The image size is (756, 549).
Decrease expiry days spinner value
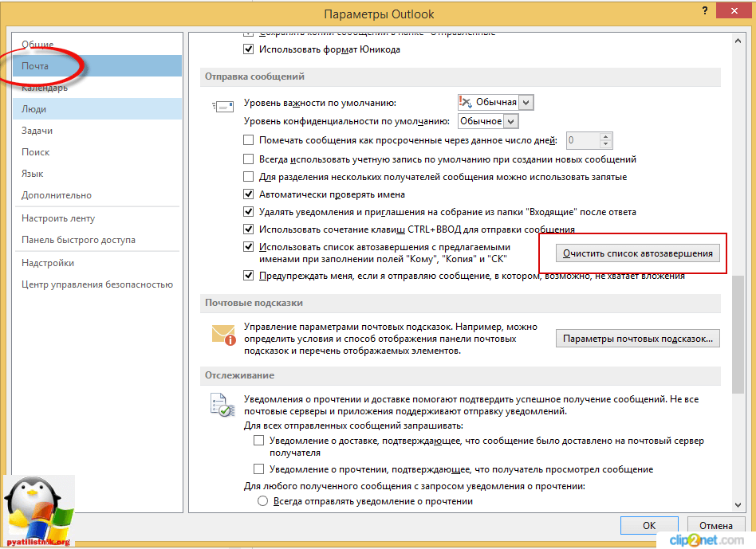click(x=606, y=144)
